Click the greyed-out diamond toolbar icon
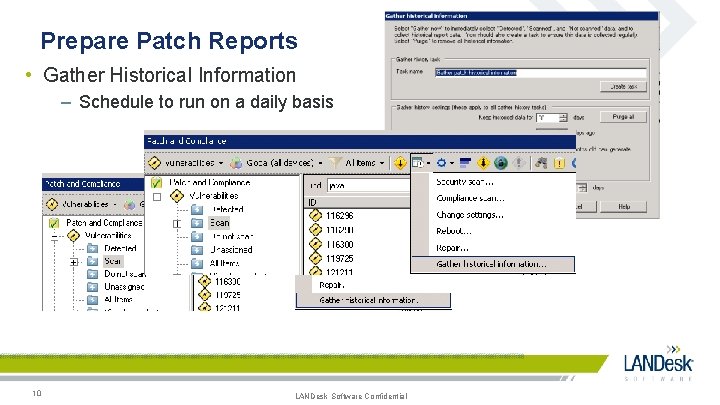This screenshot has width=720, height=405. coord(519,163)
